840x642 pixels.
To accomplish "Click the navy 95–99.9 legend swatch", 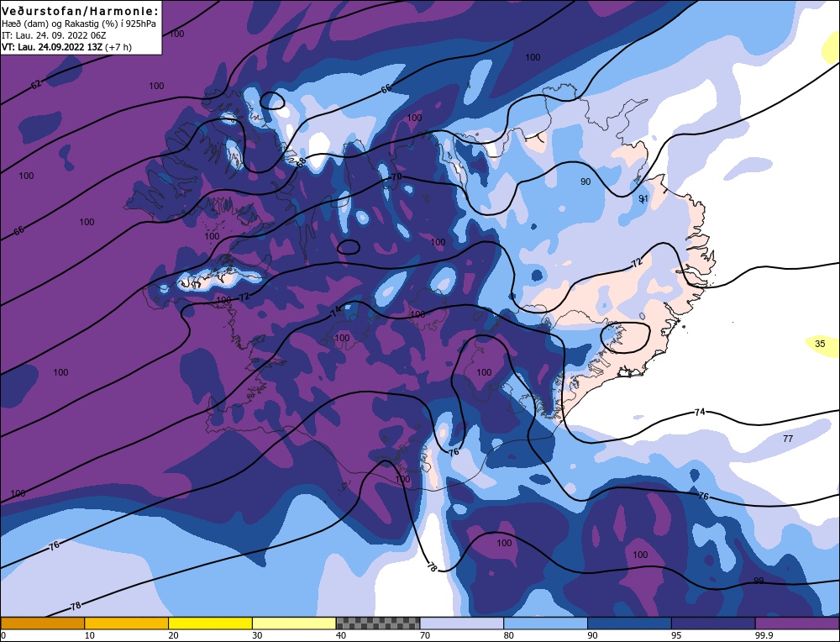I will (x=713, y=623).
